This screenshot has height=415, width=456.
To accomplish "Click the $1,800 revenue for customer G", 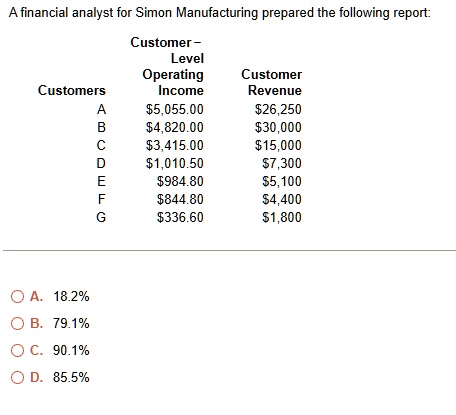I will click(x=282, y=217).
